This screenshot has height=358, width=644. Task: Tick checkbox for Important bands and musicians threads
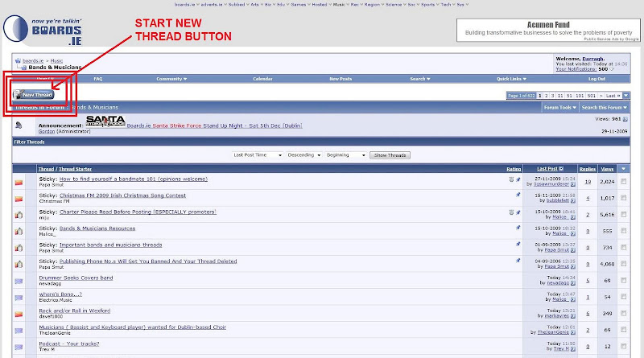point(623,247)
